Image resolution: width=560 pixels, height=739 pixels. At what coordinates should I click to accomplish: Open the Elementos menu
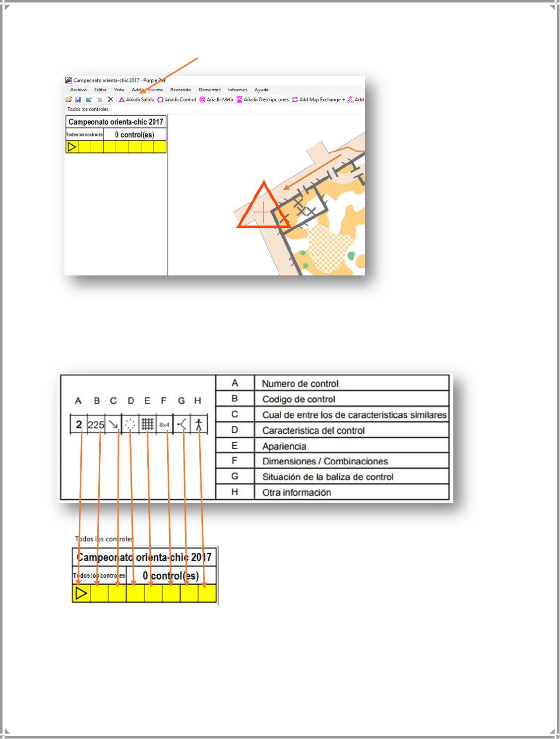coord(209,90)
